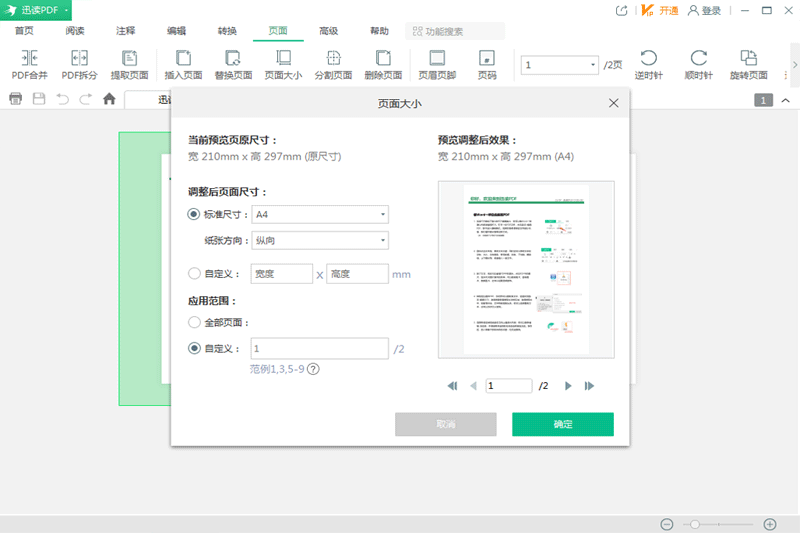The width and height of the screenshot is (800, 533).
Task: Open the 页眉页脚 header footer tool
Action: click(436, 58)
